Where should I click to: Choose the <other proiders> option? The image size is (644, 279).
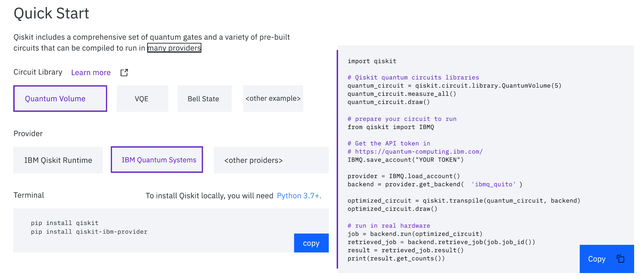pyautogui.click(x=271, y=160)
